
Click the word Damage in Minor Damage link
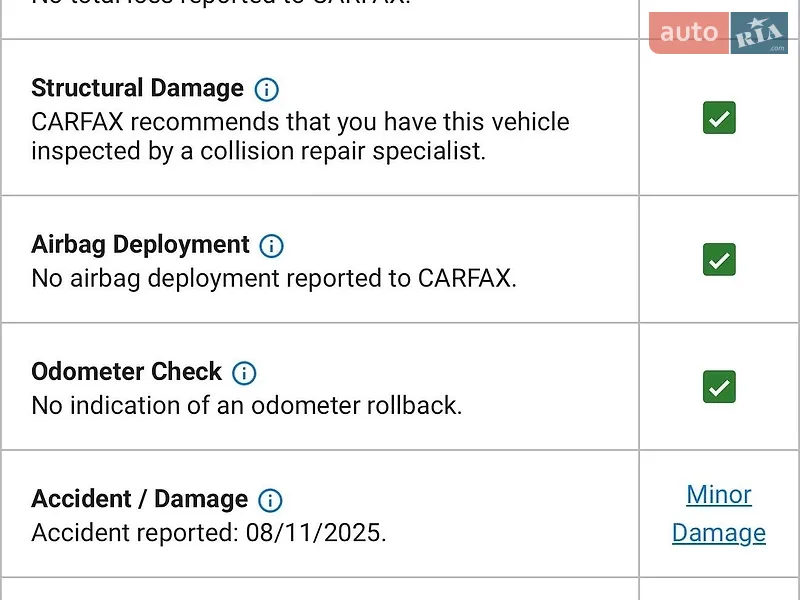[719, 533]
